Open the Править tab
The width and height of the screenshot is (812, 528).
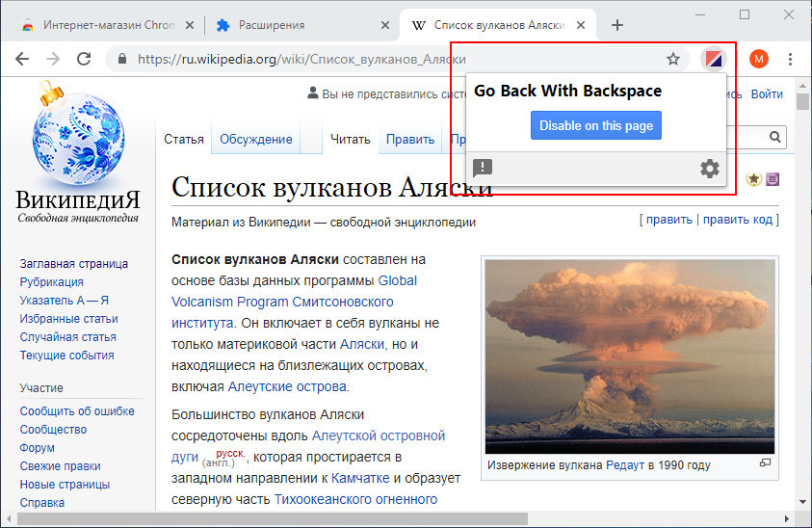tap(410, 140)
